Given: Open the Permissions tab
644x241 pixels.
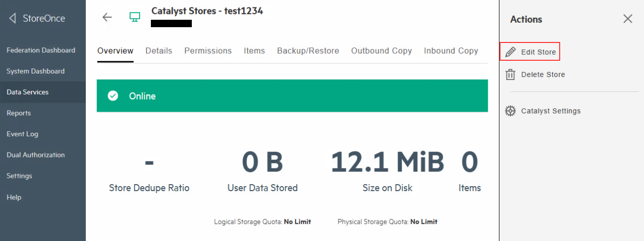Looking at the screenshot, I should click(x=208, y=51).
